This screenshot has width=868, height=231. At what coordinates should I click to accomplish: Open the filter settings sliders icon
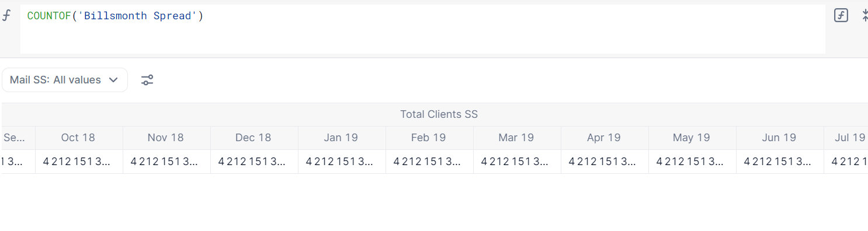147,80
